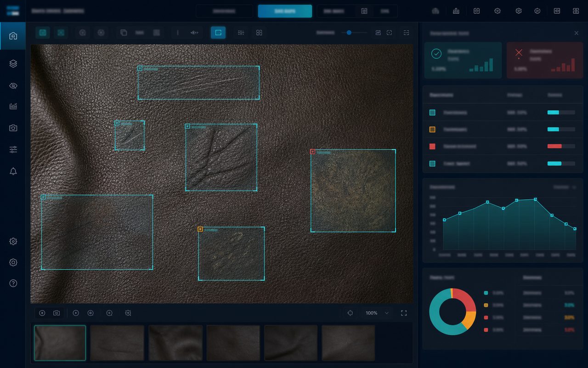Adjust the blue slider knob in toolbar

[349, 33]
